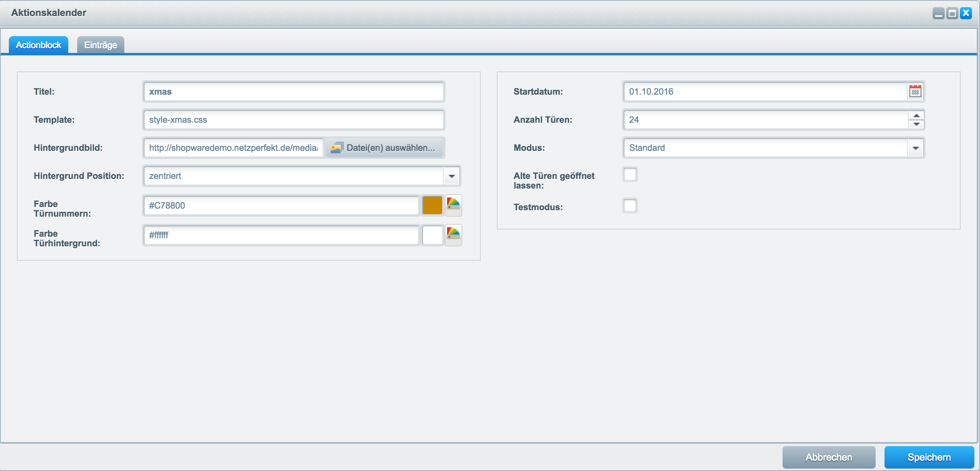Viewport: 980px width, 471px height.
Task: Click the Startdatum date field
Action: (x=766, y=91)
